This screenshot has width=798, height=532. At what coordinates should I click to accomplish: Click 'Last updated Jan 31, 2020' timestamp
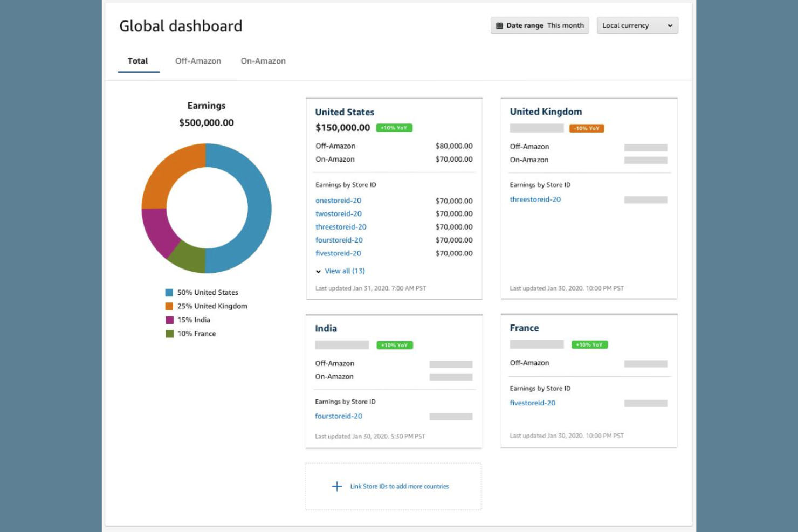(x=370, y=288)
